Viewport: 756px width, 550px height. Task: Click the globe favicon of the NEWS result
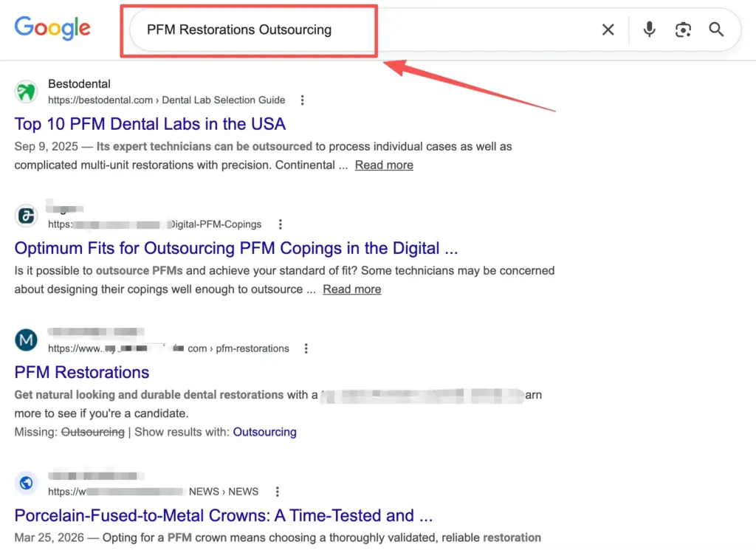(26, 483)
